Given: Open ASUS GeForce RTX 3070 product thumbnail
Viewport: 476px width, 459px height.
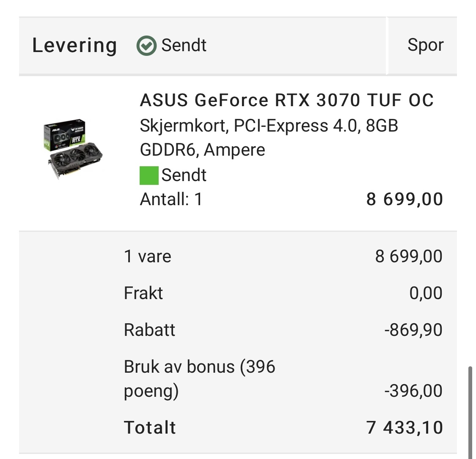Looking at the screenshot, I should tap(73, 149).
